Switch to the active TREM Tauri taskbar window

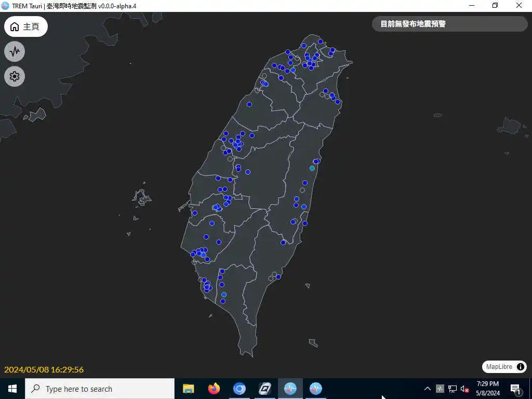click(x=290, y=389)
